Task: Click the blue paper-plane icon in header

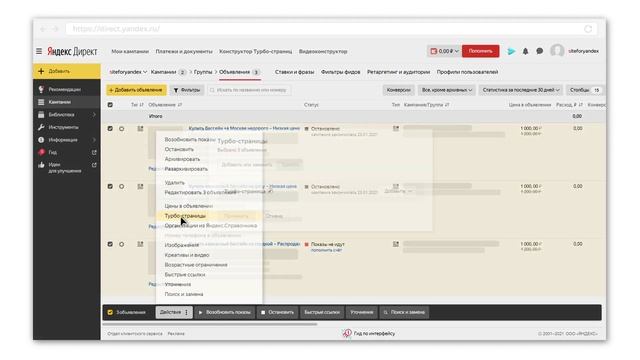Action: coord(511,51)
